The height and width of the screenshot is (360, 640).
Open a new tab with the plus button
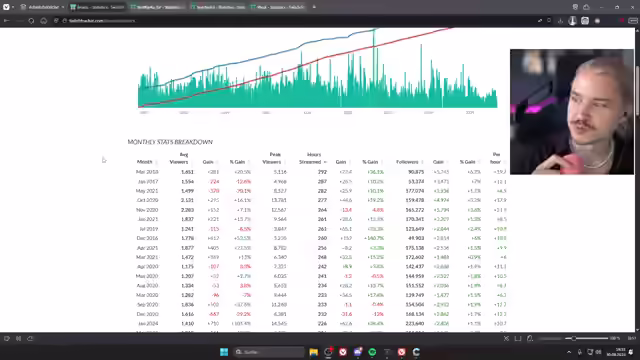click(x=314, y=7)
